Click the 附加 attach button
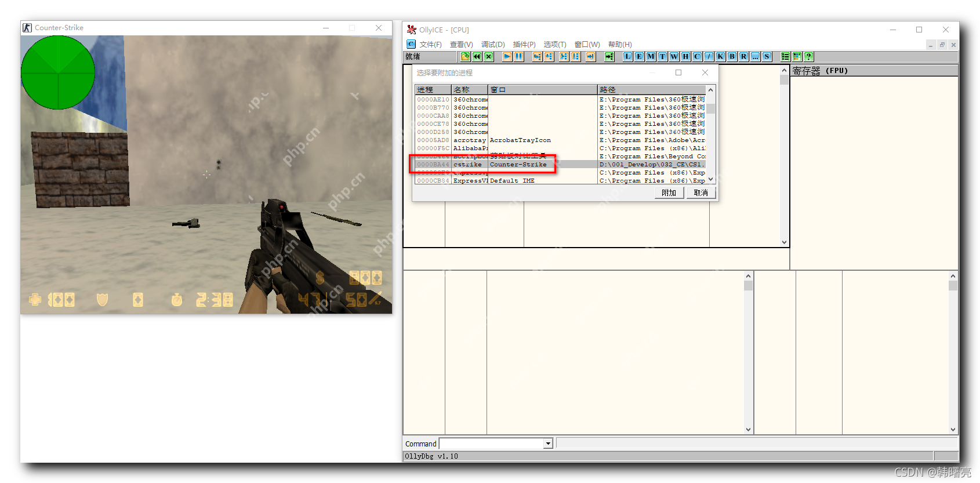Viewport: 980px width, 483px height. [669, 193]
